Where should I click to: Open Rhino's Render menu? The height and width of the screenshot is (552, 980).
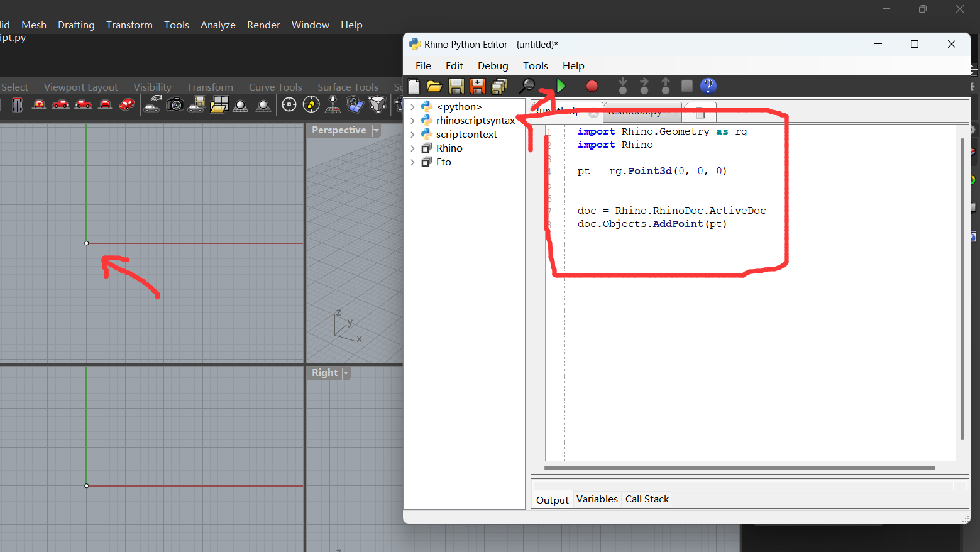pos(263,25)
